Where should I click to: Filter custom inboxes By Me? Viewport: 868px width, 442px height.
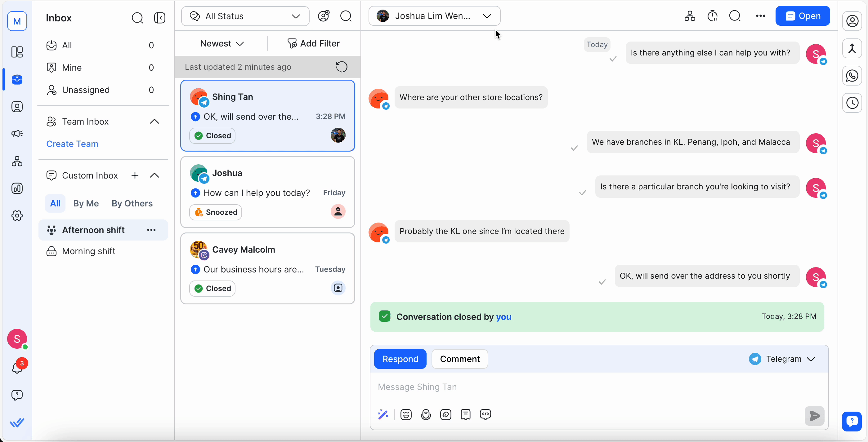click(86, 203)
